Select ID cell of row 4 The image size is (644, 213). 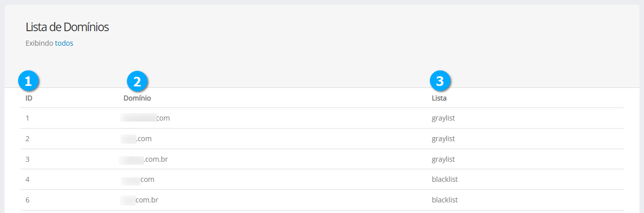coord(28,179)
